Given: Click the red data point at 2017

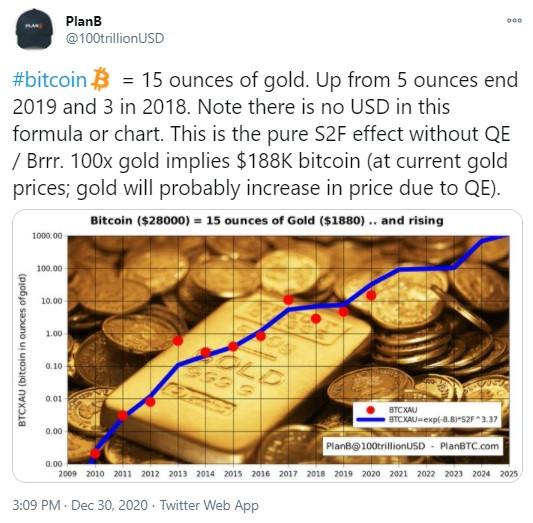Looking at the screenshot, I should [289, 300].
